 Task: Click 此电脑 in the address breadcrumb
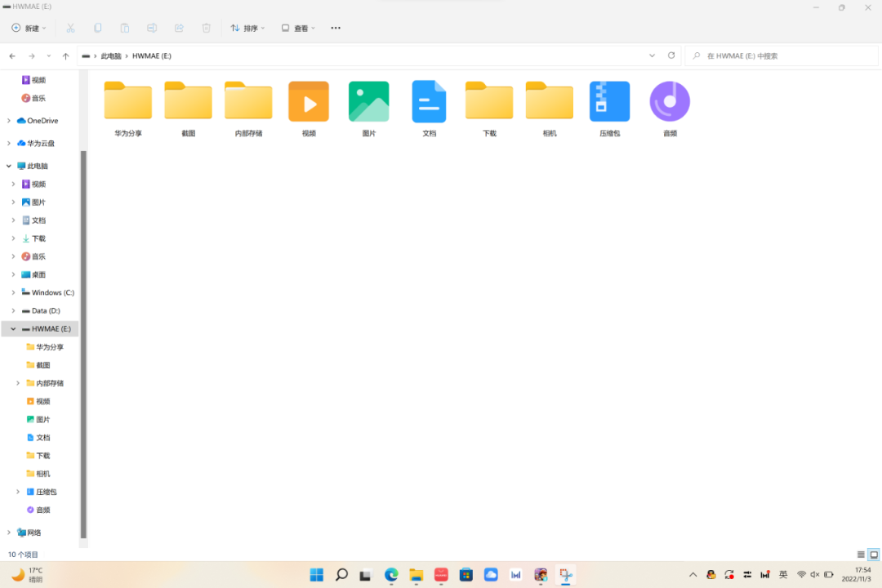pos(110,56)
